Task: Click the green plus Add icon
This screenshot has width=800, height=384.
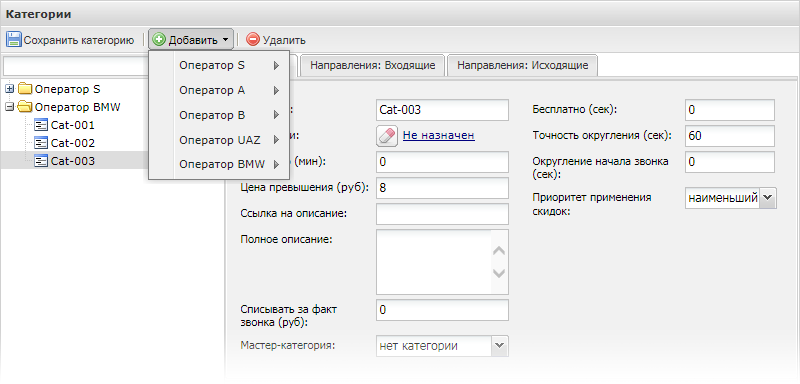Action: coord(159,39)
